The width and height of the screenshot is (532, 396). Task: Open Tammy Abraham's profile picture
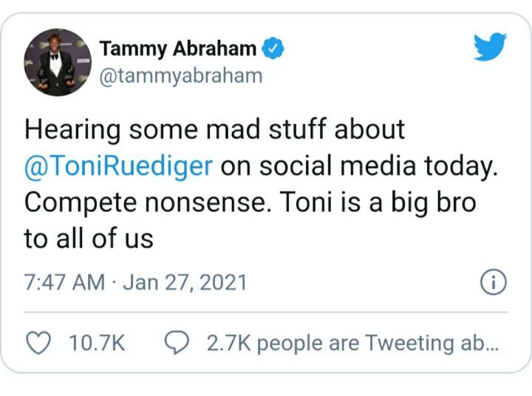[58, 63]
